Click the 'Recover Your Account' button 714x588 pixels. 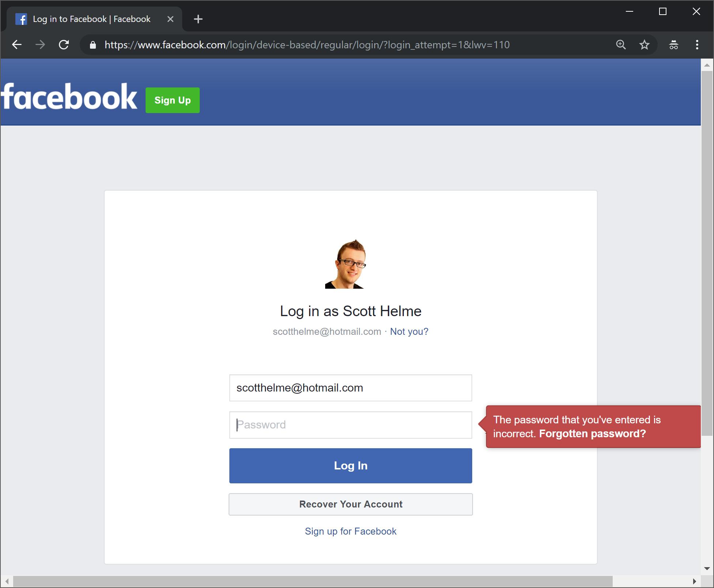point(350,504)
